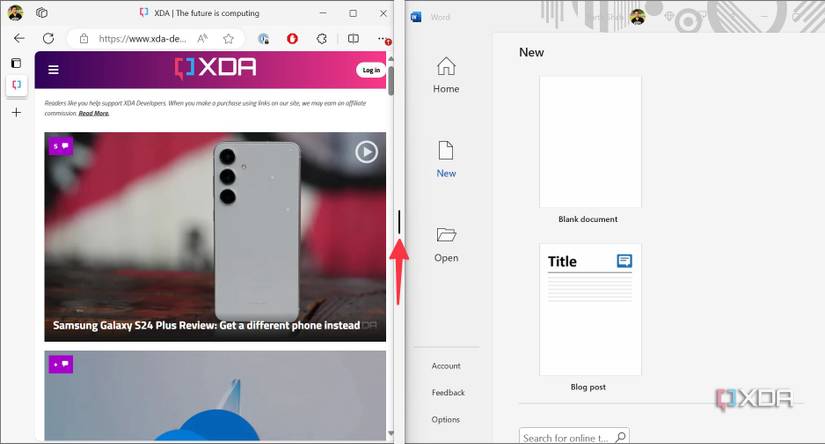Open Account in Word sidebar
The image size is (825, 444).
tap(446, 366)
